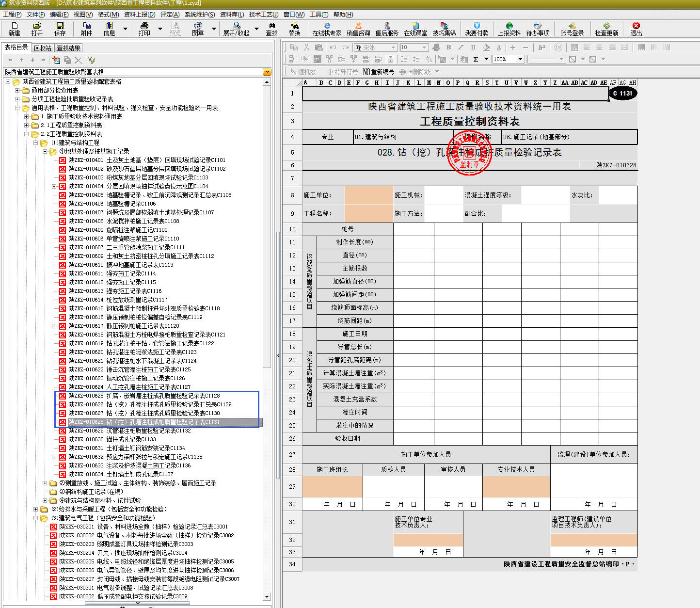
Task: Click the 特殊符号 special symbol button
Action: click(342, 72)
